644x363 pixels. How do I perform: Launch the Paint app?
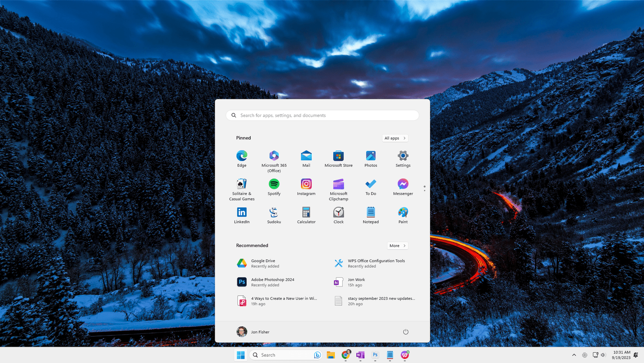[x=403, y=216]
